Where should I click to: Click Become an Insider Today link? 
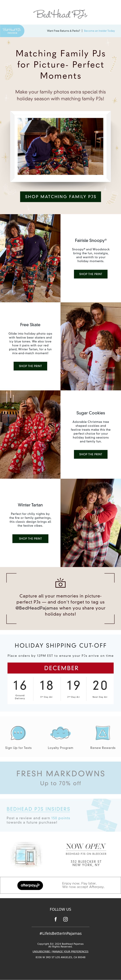pyautogui.click(x=99, y=31)
